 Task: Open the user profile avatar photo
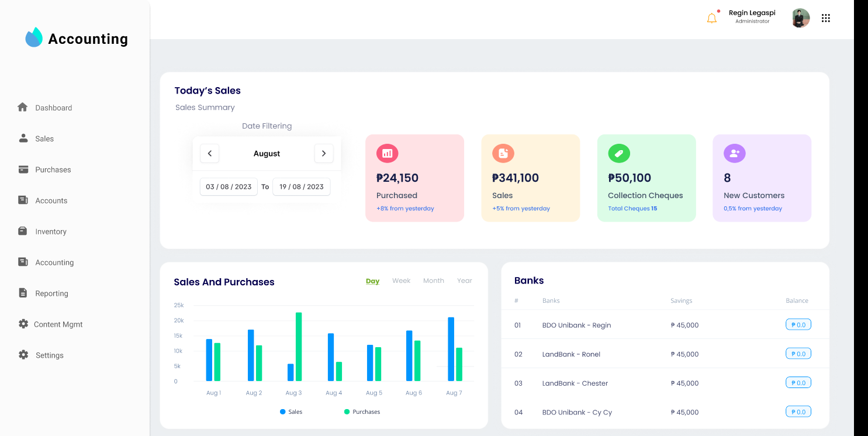coord(800,18)
